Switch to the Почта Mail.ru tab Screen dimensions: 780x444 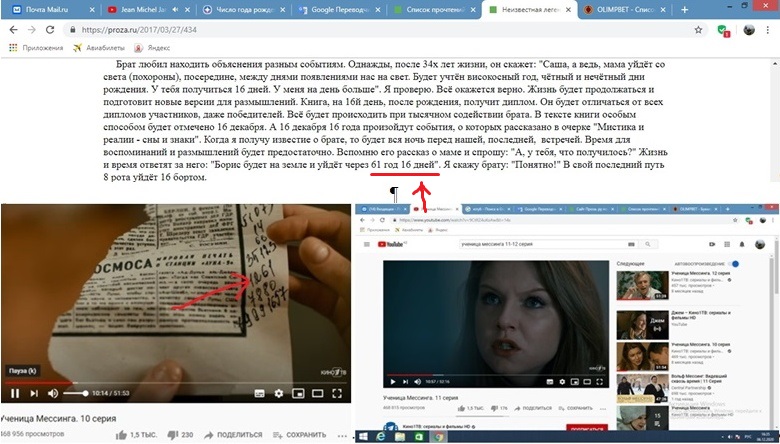(x=47, y=10)
